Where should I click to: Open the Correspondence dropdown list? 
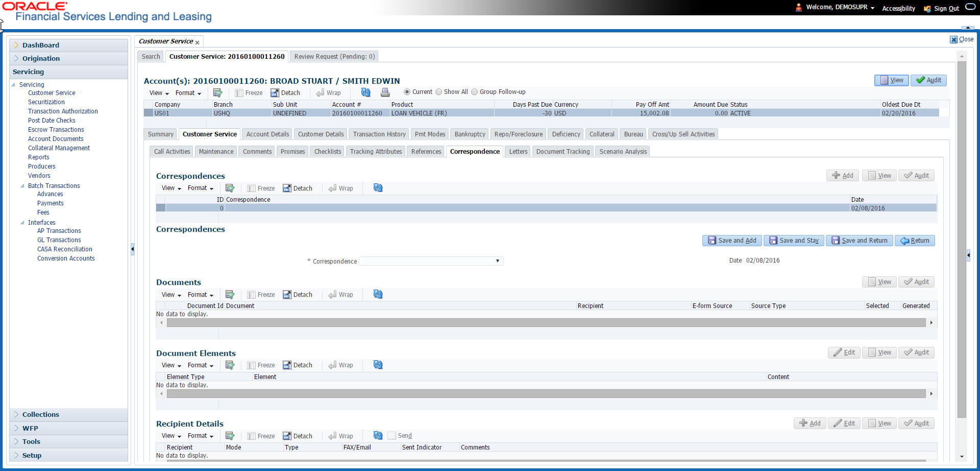(497, 261)
